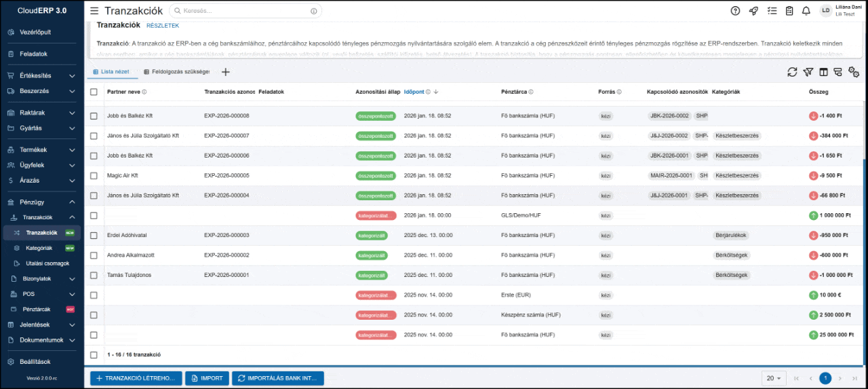Screen dimensions: 868x389
Task: Go to last page arrow
Action: coord(854,378)
